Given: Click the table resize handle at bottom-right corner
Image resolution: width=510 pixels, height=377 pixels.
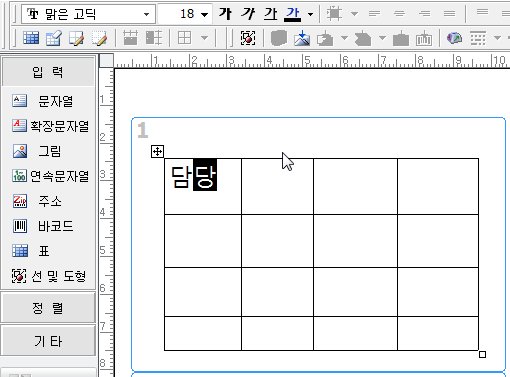Looking at the screenshot, I should coord(482,354).
